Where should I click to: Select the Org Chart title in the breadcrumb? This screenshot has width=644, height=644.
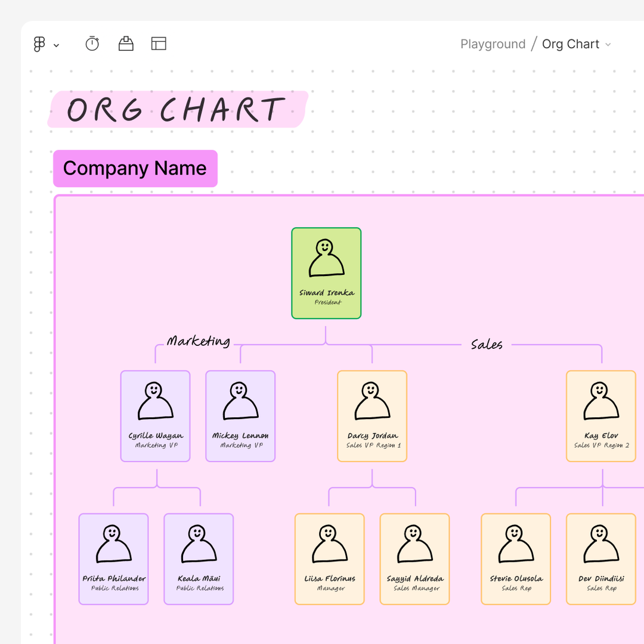(570, 44)
